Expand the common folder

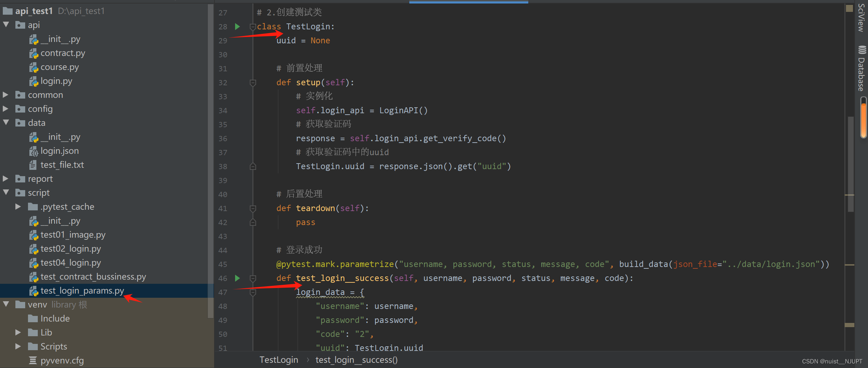(x=6, y=95)
